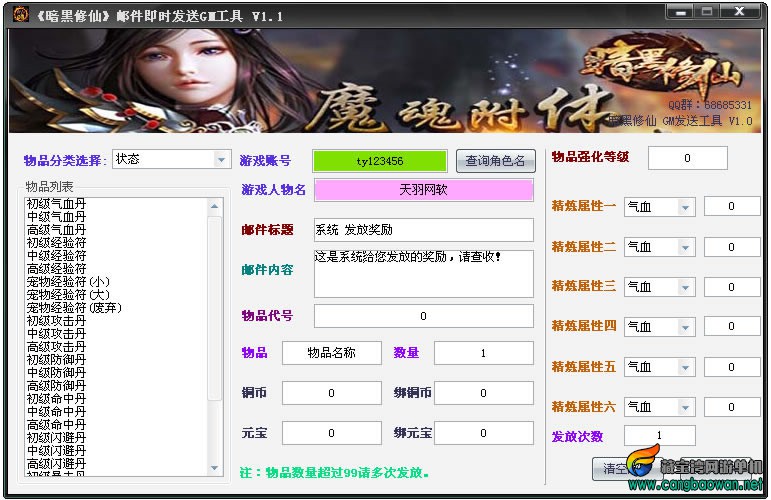Click the 精炼属性四 value field
The width and height of the screenshot is (771, 500).
pyautogui.click(x=732, y=326)
